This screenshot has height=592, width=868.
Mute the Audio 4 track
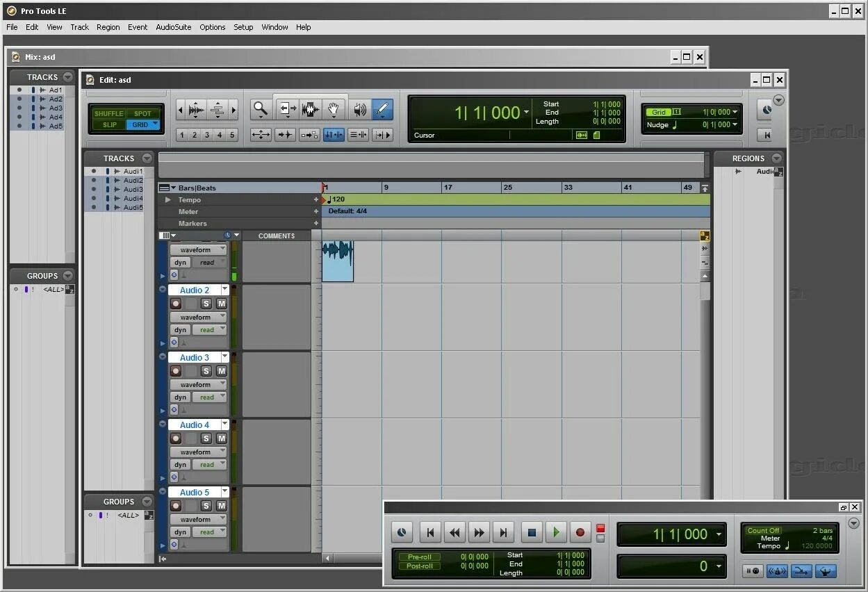(x=222, y=438)
